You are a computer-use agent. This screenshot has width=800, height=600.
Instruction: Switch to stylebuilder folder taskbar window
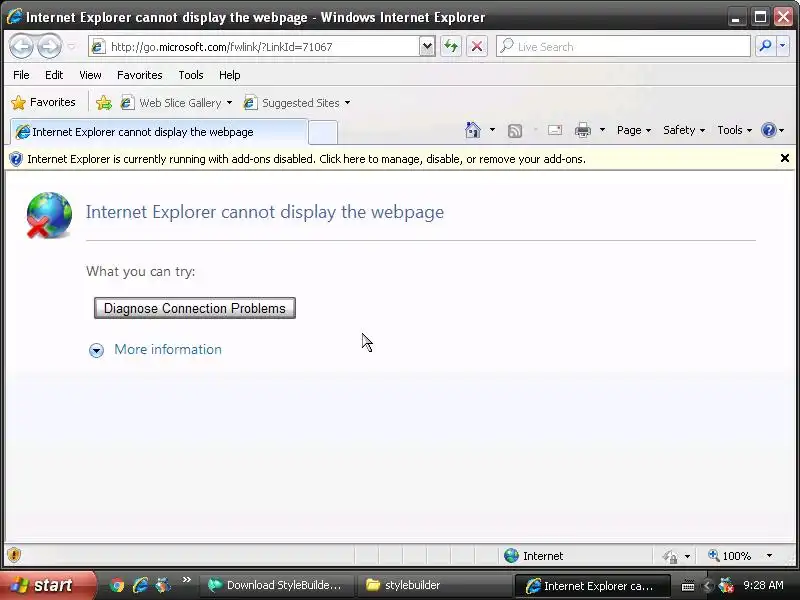433,585
